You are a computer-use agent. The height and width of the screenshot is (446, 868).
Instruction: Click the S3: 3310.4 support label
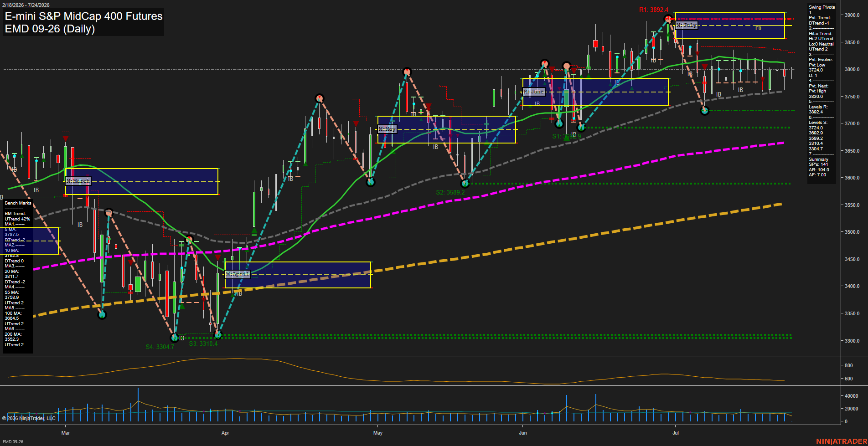[203, 343]
